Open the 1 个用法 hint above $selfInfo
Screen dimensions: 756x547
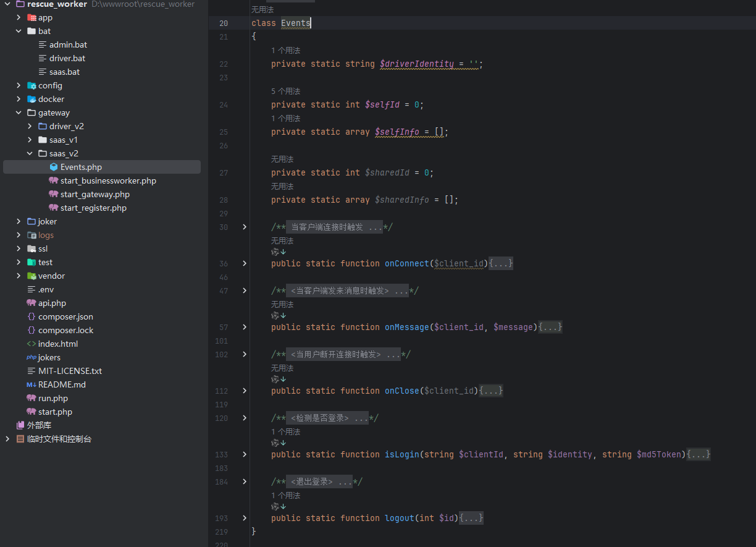coord(285,119)
